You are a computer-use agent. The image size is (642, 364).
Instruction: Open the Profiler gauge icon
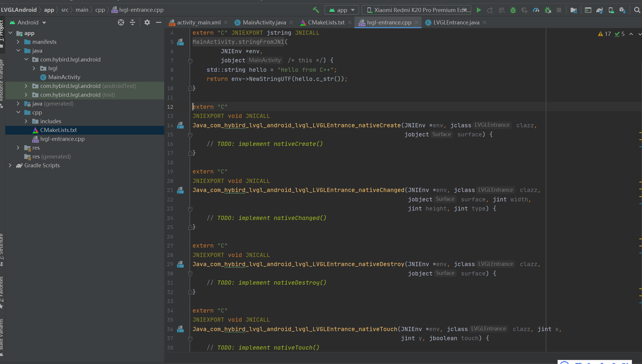coord(536,10)
